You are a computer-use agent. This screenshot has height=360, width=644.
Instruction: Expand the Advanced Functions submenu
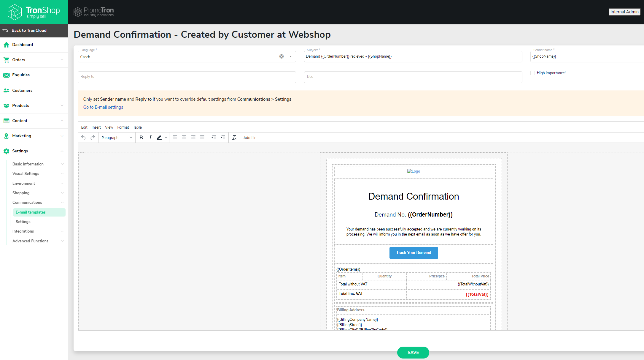click(x=62, y=241)
